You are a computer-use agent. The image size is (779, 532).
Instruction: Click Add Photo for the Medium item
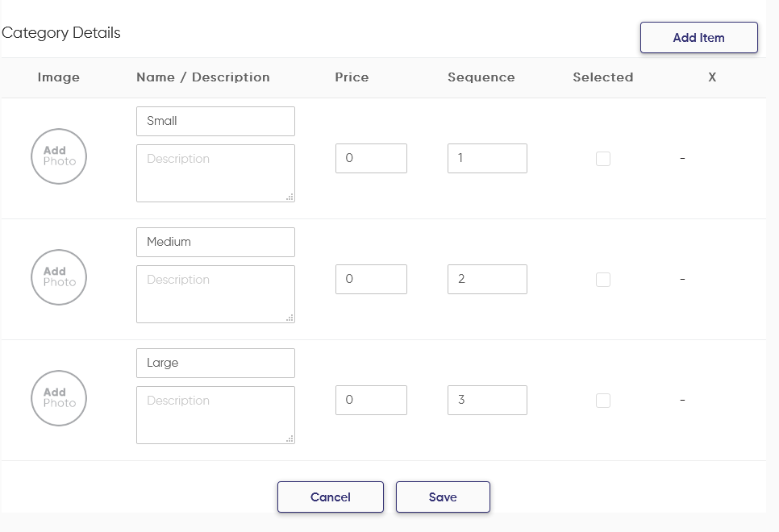pyautogui.click(x=58, y=277)
